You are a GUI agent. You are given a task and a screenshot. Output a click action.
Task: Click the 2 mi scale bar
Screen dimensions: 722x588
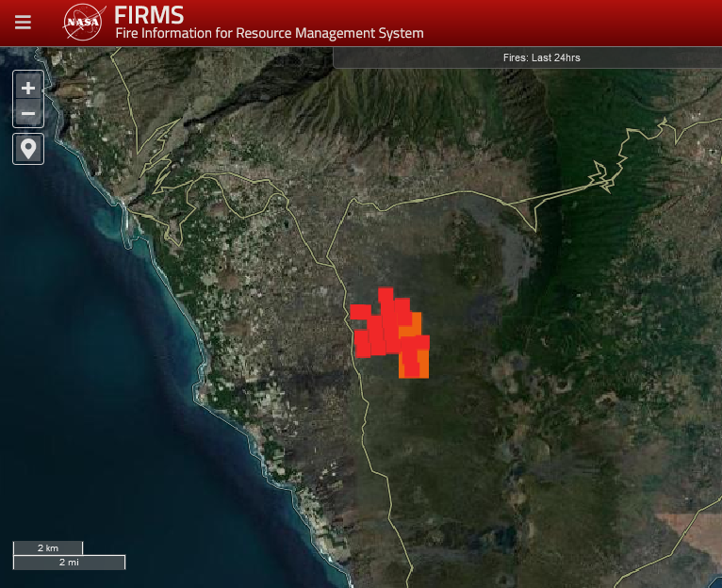[x=69, y=563]
